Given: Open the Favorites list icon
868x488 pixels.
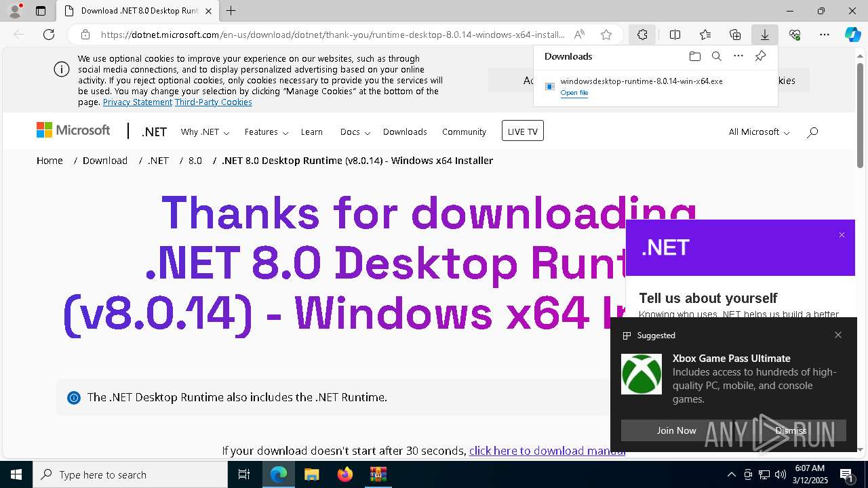Looking at the screenshot, I should (x=705, y=35).
